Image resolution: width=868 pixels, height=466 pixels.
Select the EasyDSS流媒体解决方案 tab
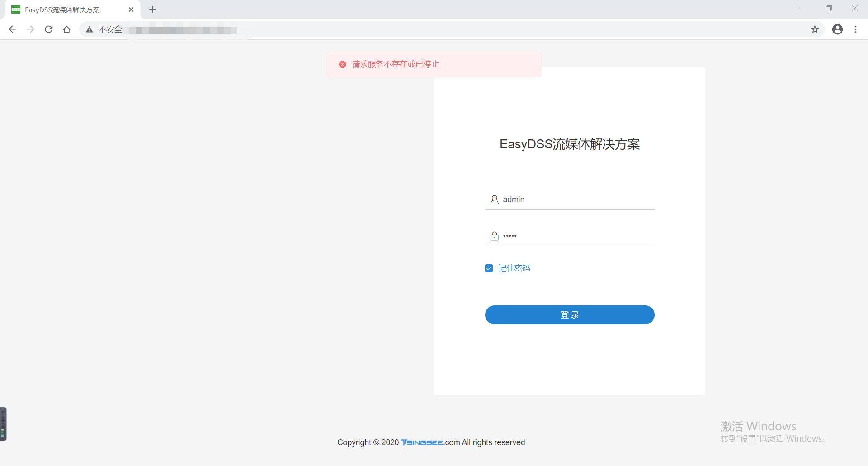pos(72,10)
